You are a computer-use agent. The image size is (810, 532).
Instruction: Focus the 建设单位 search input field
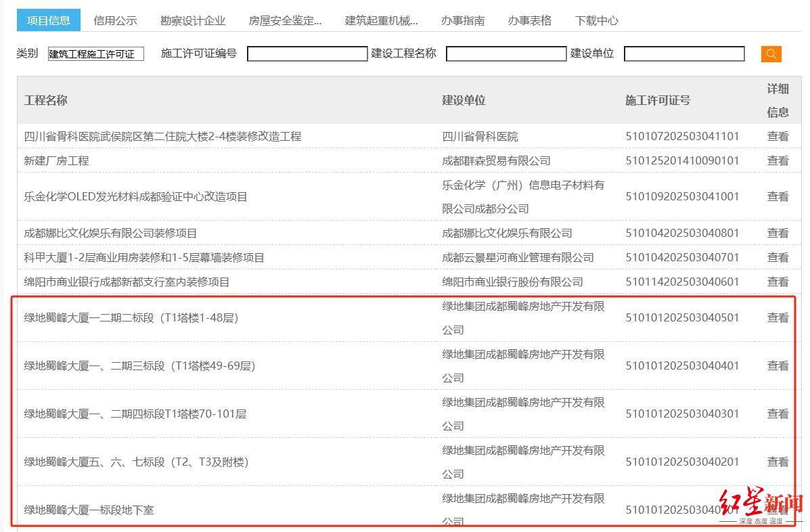(x=684, y=53)
